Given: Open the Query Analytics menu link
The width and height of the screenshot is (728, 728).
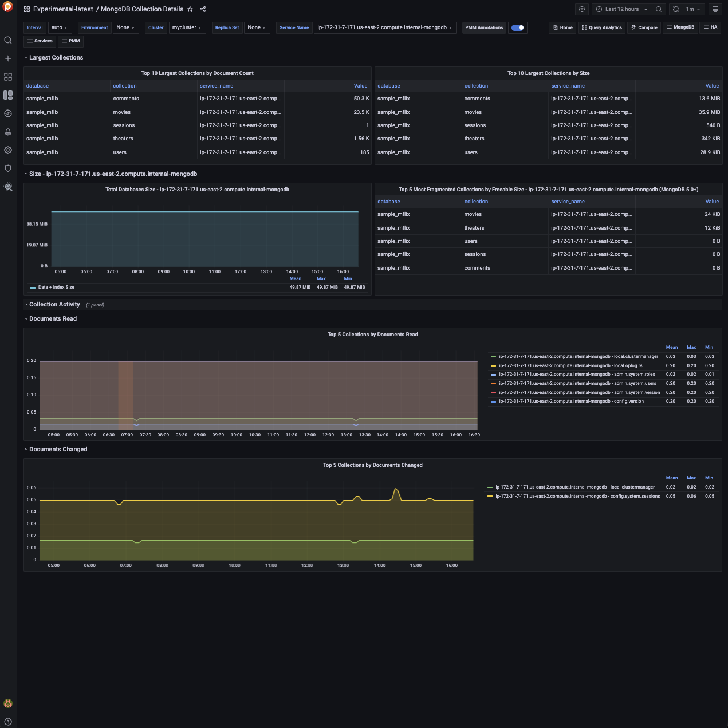Looking at the screenshot, I should 601,27.
